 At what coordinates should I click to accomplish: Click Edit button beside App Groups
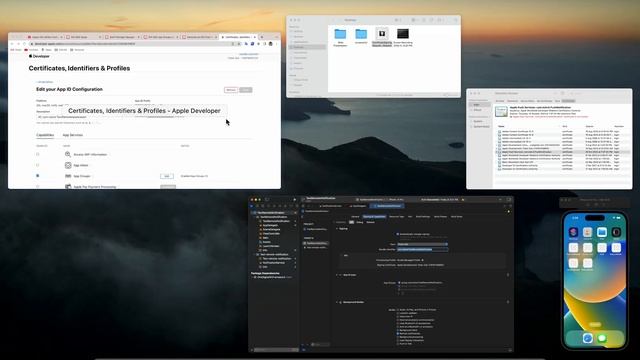point(167,176)
